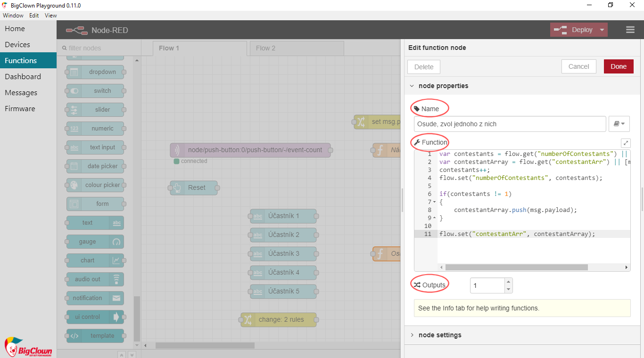Open the Dashboard page in sidebar
644x358 pixels.
28,76
